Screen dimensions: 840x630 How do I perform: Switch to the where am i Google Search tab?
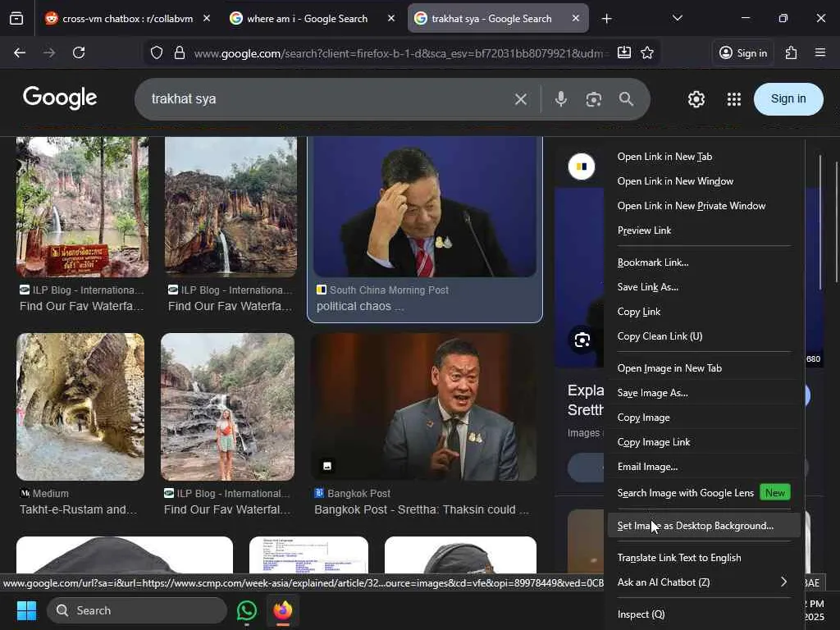tap(313, 19)
